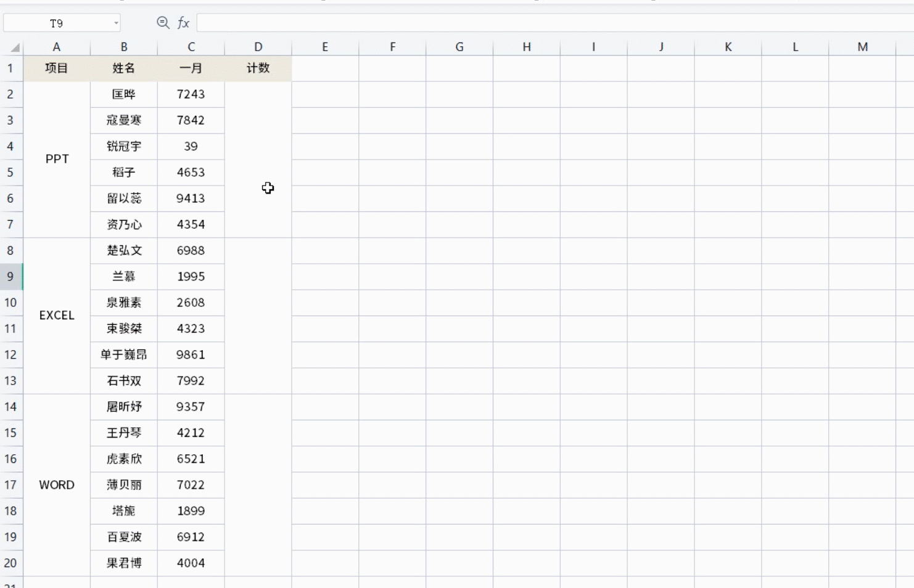914x588 pixels.
Task: Select column D header
Action: coord(258,47)
